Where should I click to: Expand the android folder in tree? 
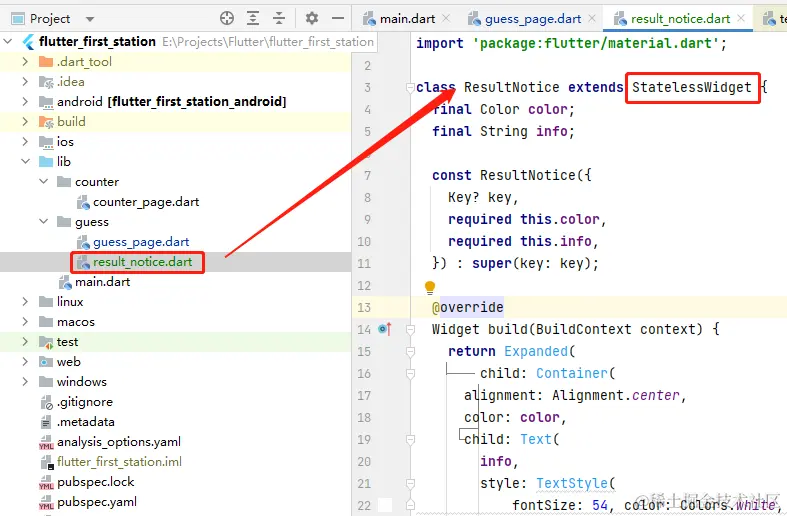pos(25,102)
